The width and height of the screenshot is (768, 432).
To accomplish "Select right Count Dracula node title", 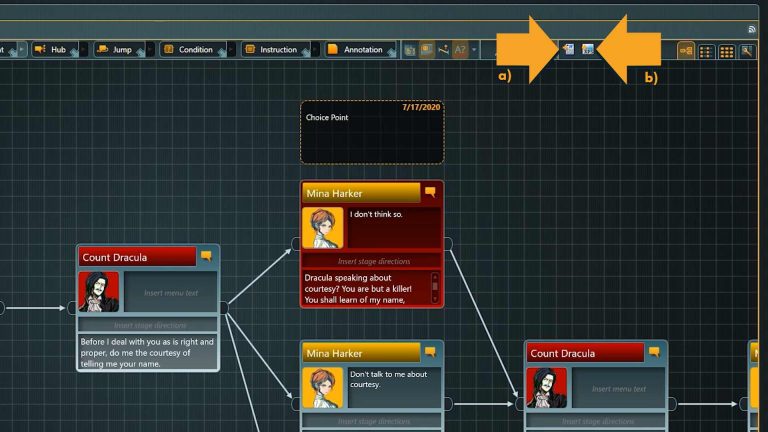I will [x=585, y=353].
